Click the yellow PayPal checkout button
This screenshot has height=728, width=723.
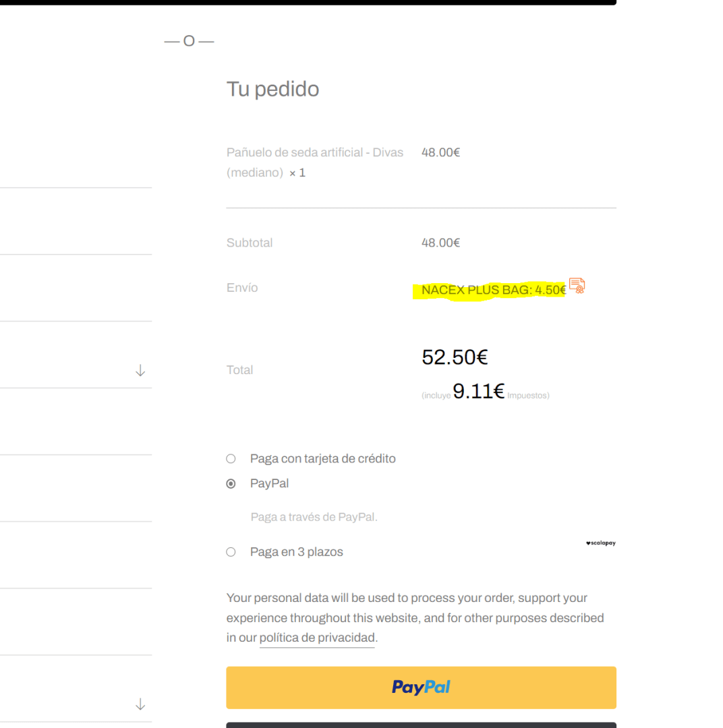(x=421, y=688)
